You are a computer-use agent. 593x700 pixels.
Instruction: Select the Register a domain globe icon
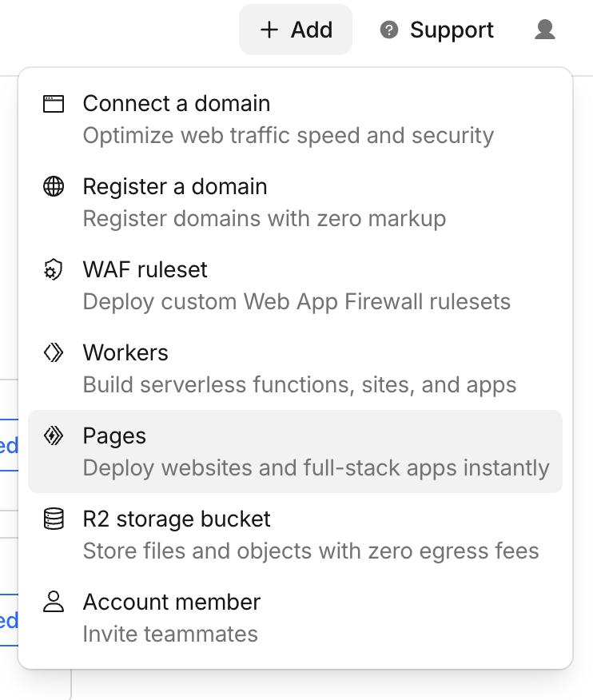tap(53, 185)
